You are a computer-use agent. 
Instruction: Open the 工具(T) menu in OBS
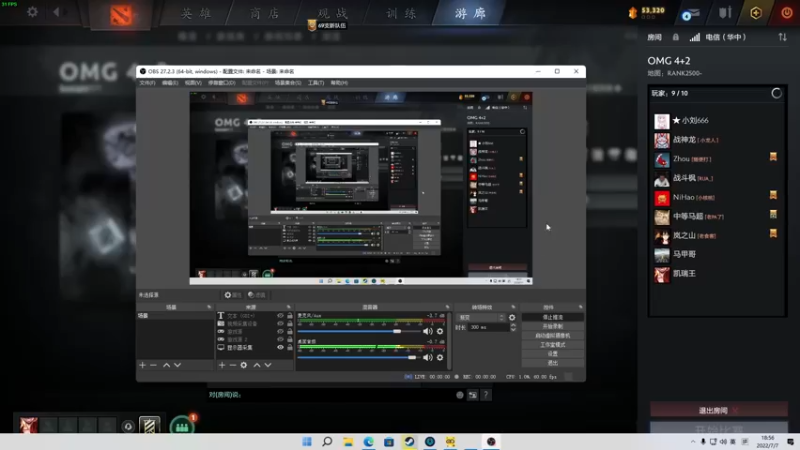[316, 83]
